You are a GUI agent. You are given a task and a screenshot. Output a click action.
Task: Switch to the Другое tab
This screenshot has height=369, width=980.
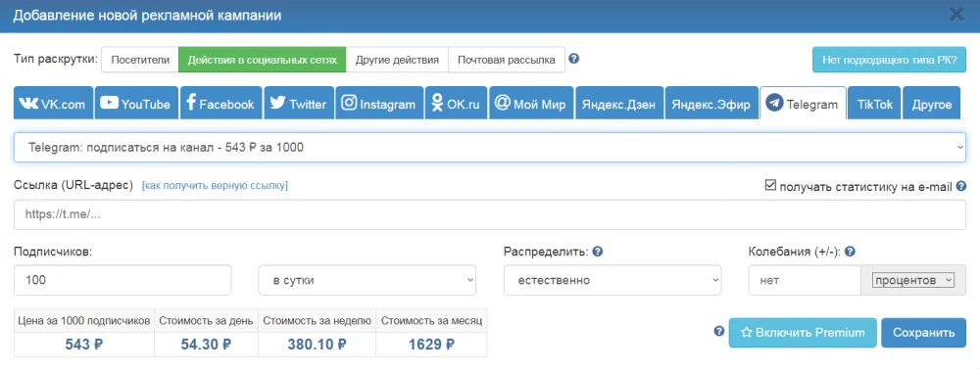pos(931,104)
